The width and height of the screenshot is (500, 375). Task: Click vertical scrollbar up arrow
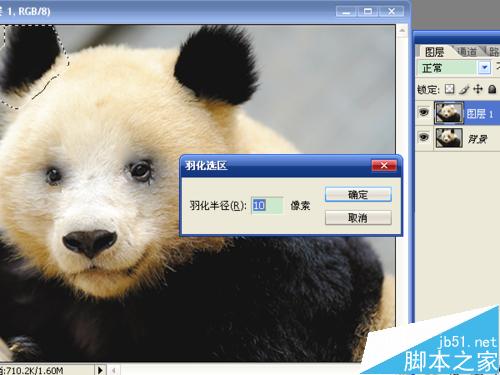tap(402, 31)
